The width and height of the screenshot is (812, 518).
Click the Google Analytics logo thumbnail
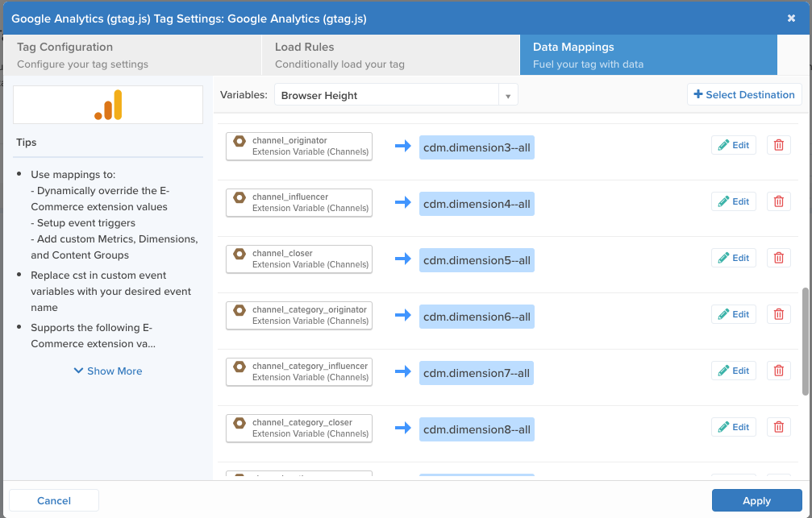point(107,104)
